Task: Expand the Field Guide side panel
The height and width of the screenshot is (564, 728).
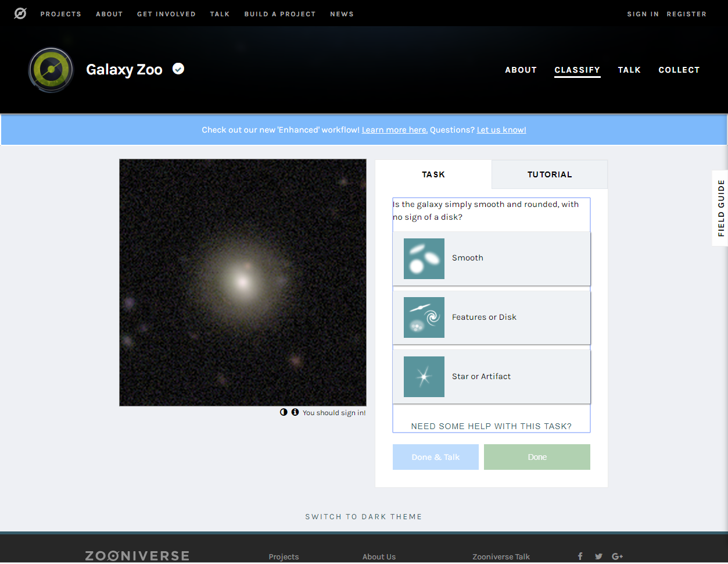Action: [720, 208]
